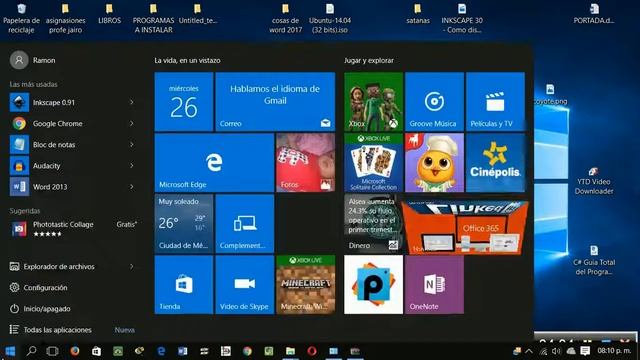Open Store icon on the taskbar

96,351
